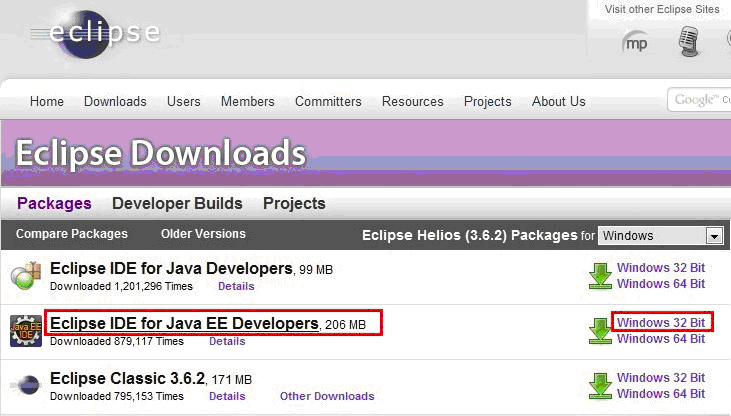731x416 pixels.
Task: Click the Java EE IDE package icon
Action: coord(26,331)
